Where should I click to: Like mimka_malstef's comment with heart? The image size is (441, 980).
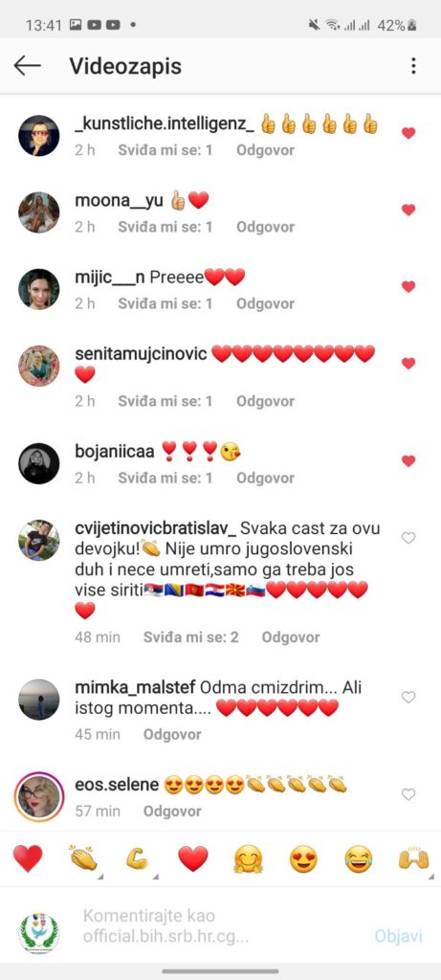pyautogui.click(x=408, y=697)
